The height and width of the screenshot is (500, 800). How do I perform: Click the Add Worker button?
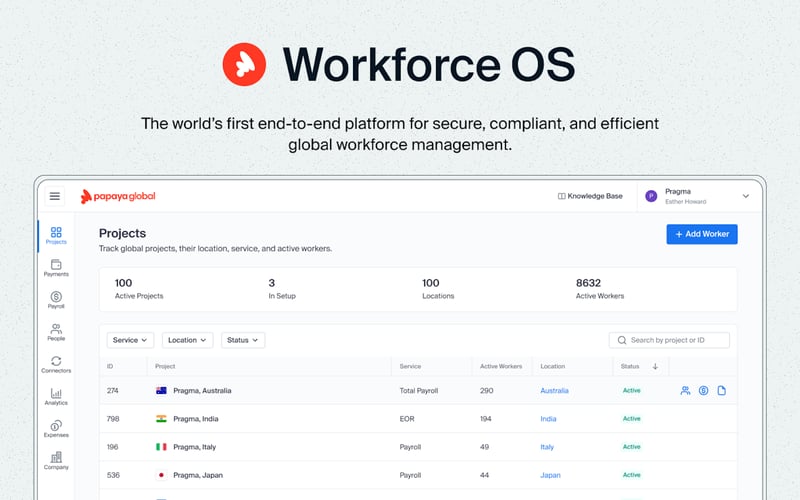coord(702,234)
